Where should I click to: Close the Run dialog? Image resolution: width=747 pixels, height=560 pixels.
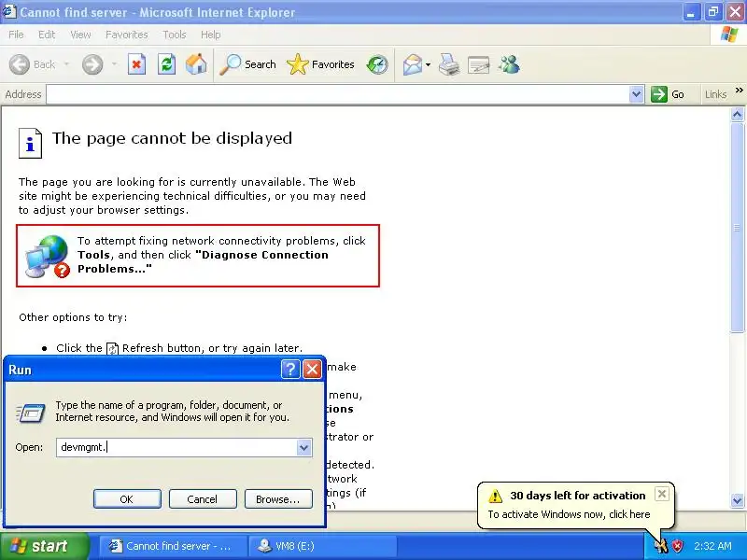312,369
